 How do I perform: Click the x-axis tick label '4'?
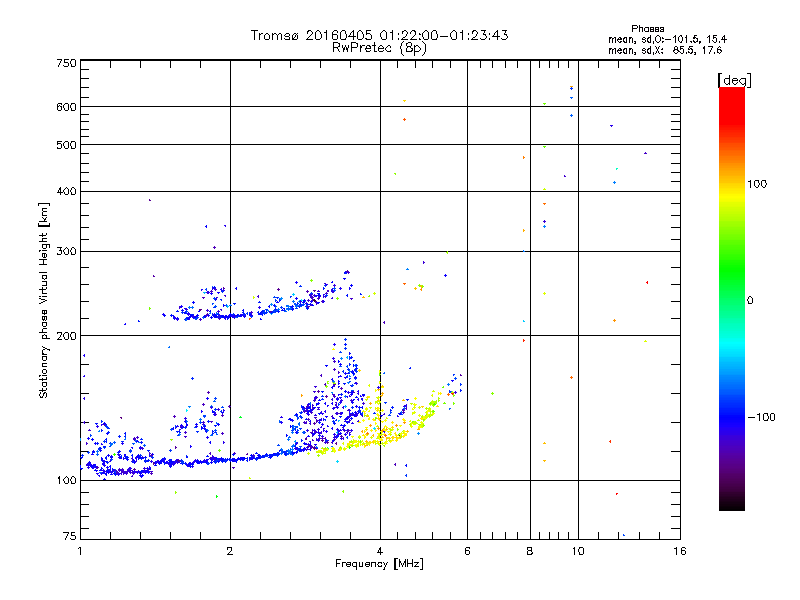tap(380, 551)
